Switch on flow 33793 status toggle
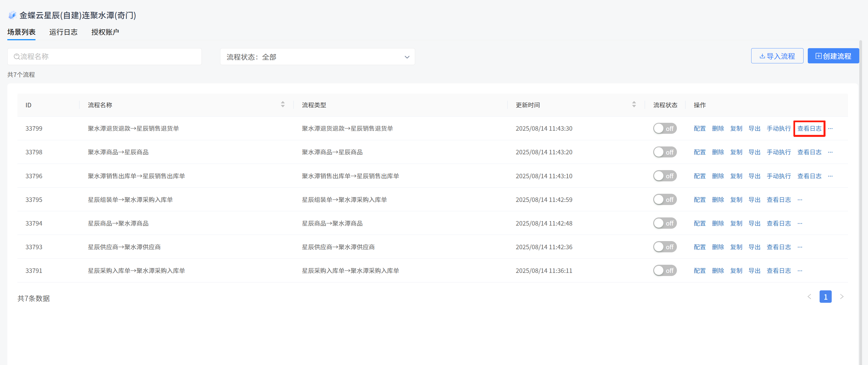This screenshot has height=365, width=868. point(665,247)
